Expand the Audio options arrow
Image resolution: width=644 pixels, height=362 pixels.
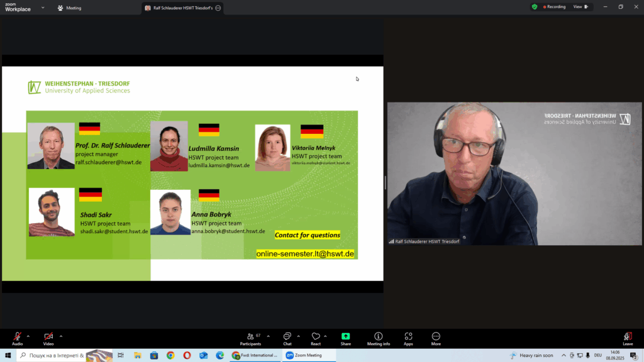pos(28,336)
